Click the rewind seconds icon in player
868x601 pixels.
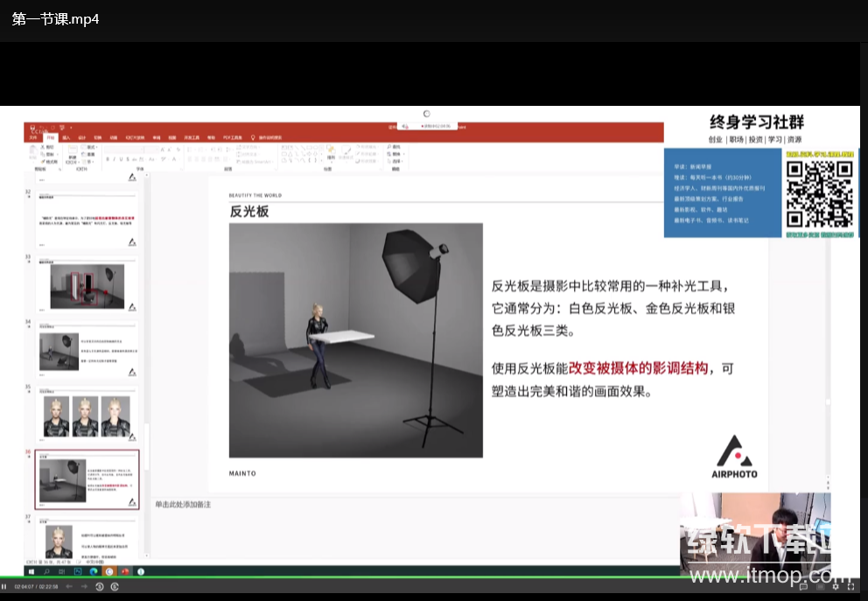coord(100,586)
